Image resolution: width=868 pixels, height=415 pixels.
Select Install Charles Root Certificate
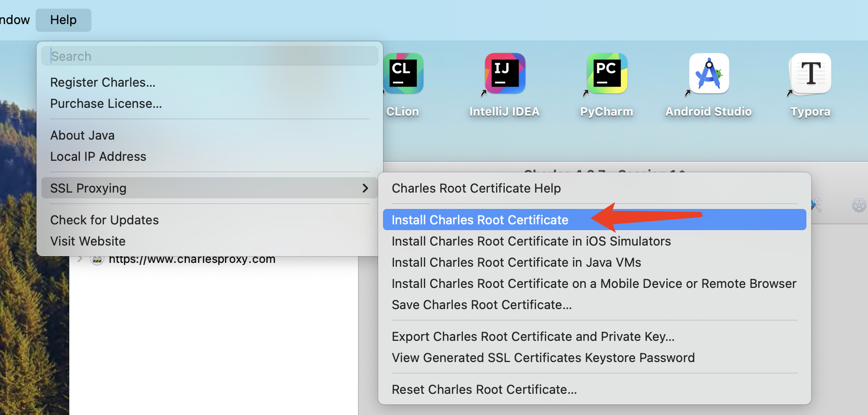pyautogui.click(x=595, y=220)
